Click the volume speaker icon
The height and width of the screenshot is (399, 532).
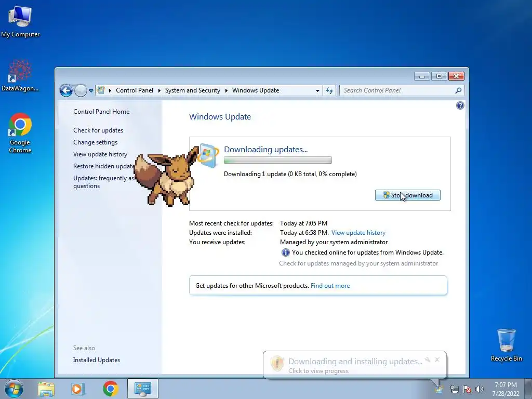coord(480,389)
